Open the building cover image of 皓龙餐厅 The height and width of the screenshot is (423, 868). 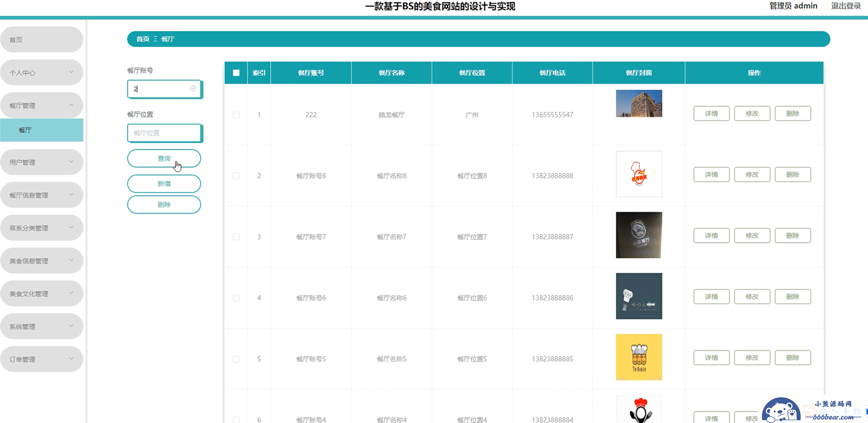[639, 103]
